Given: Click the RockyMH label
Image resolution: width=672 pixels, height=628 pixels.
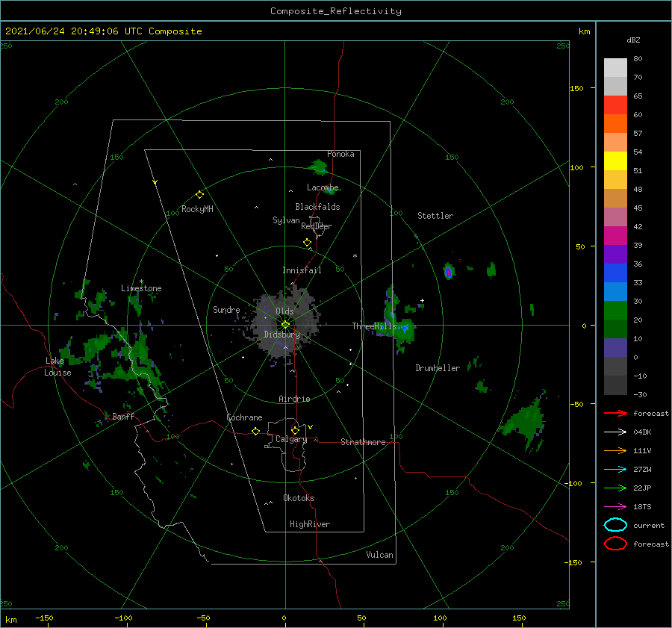Looking at the screenshot, I should click(x=197, y=209).
